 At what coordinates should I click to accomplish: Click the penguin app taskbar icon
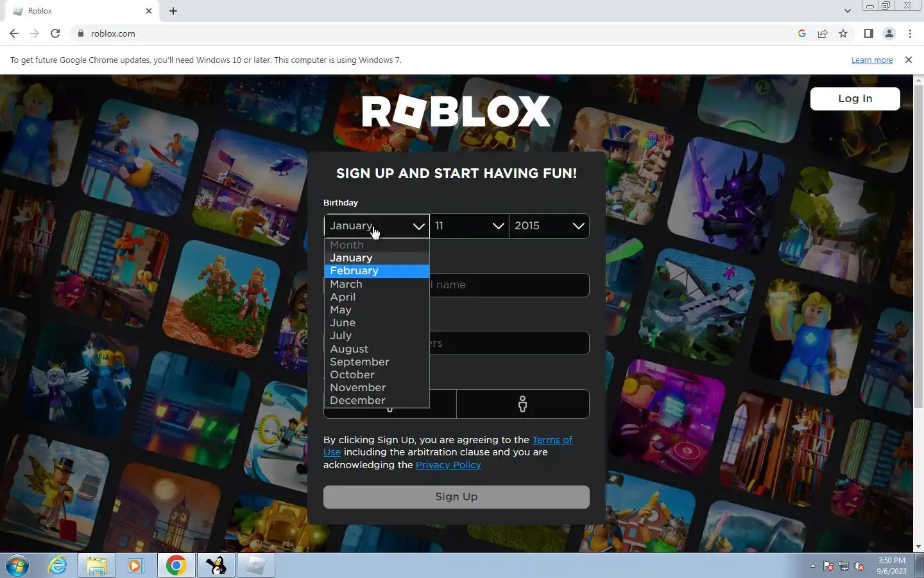point(216,566)
